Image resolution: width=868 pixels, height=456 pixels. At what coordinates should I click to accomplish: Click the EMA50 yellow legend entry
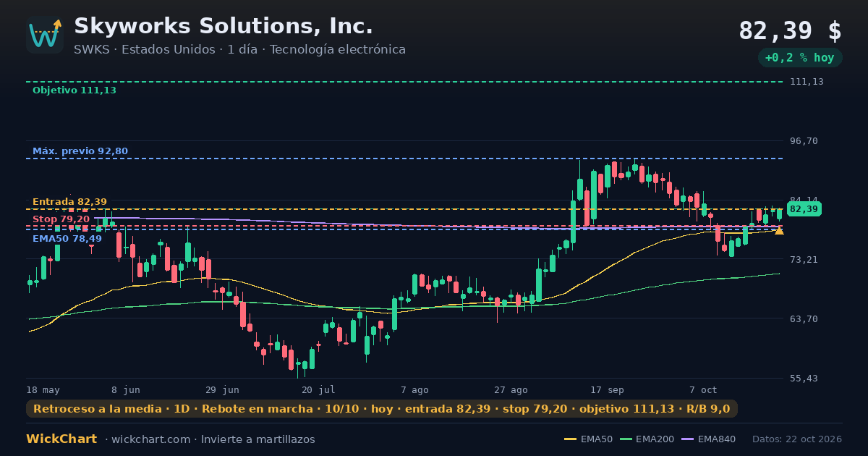click(588, 439)
